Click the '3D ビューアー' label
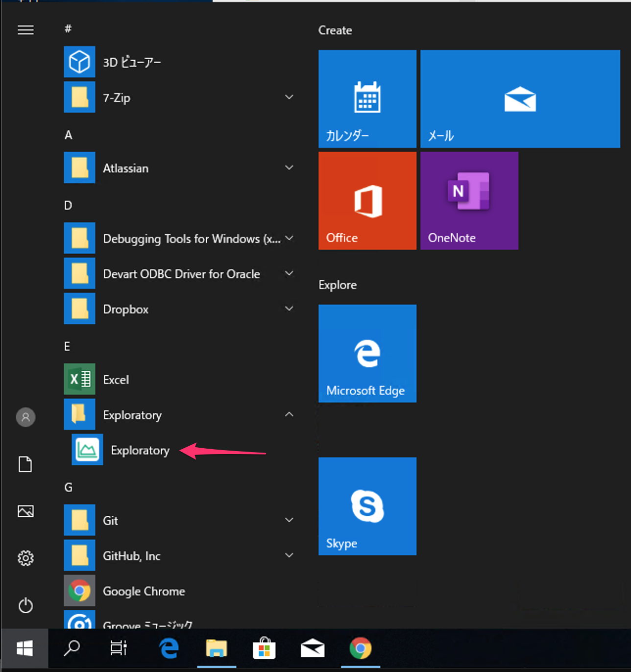The height and width of the screenshot is (672, 631). (132, 62)
